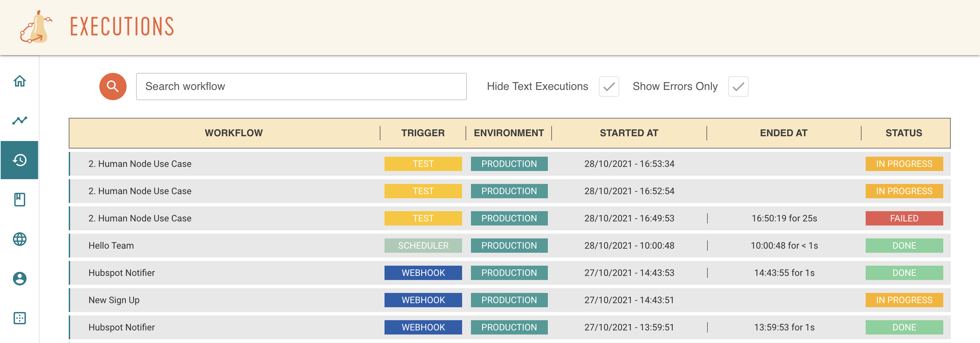
Task: Click '14:43:55 for 1s' end time
Action: [784, 272]
